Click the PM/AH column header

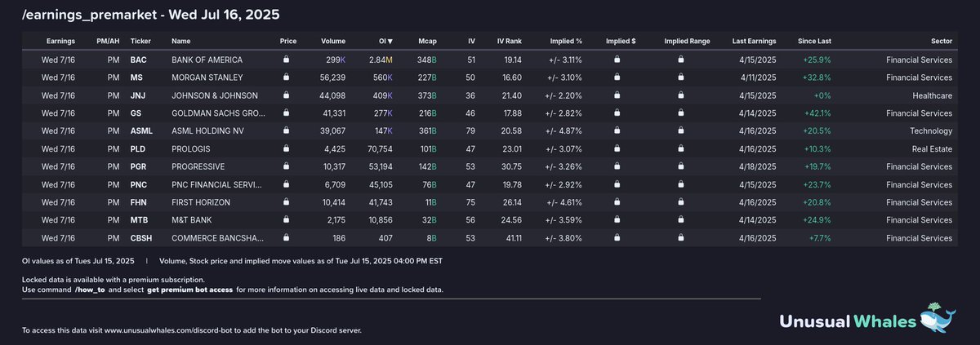point(106,41)
